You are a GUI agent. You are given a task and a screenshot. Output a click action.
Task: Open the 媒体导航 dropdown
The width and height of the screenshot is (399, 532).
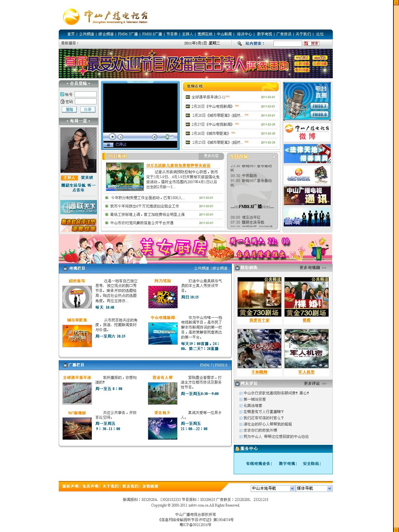pos(314,489)
